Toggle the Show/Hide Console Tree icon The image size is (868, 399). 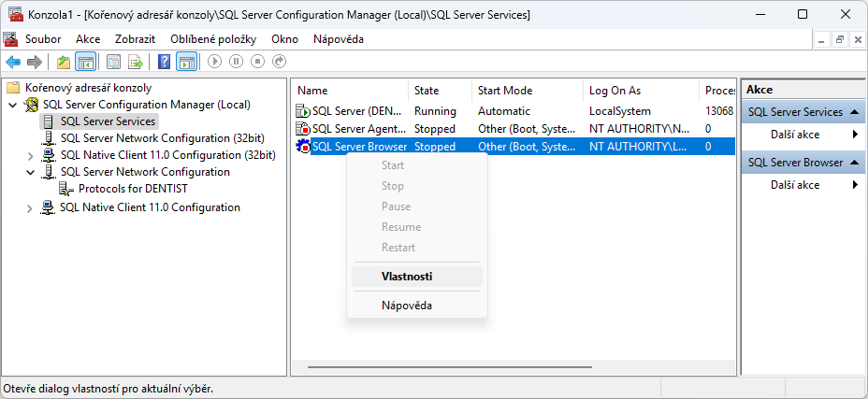tap(86, 62)
